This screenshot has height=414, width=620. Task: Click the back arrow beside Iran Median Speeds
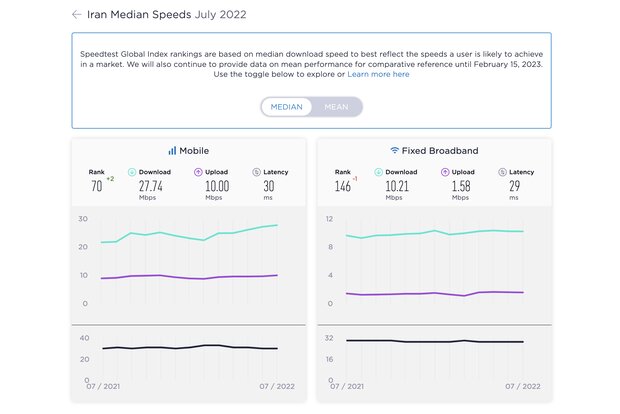[x=77, y=15]
